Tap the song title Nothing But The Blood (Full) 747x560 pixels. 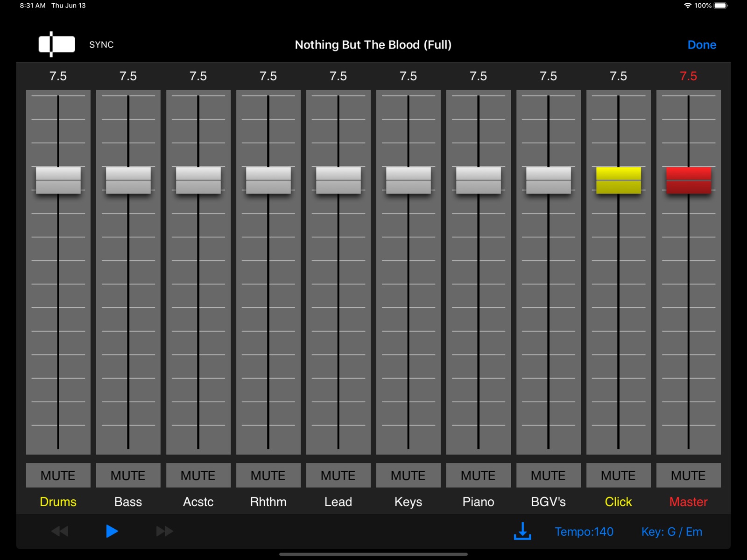click(x=373, y=45)
